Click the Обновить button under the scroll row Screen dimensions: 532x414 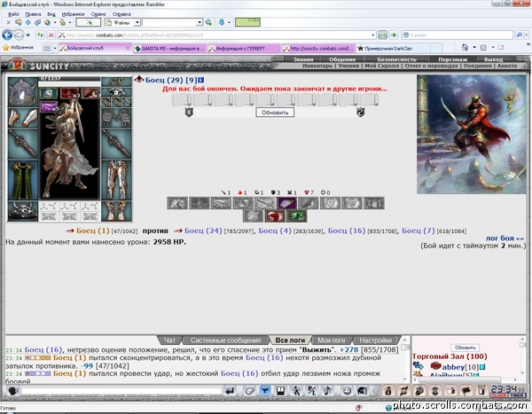click(x=275, y=113)
